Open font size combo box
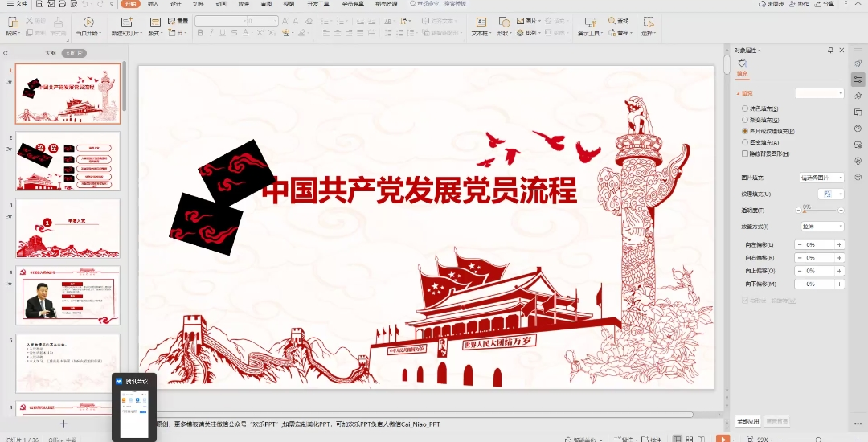The height and width of the screenshot is (442, 868). (x=262, y=21)
